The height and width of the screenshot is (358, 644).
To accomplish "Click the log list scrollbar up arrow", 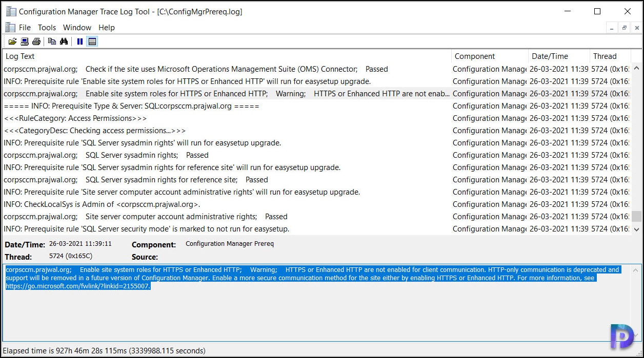I will pos(636,68).
